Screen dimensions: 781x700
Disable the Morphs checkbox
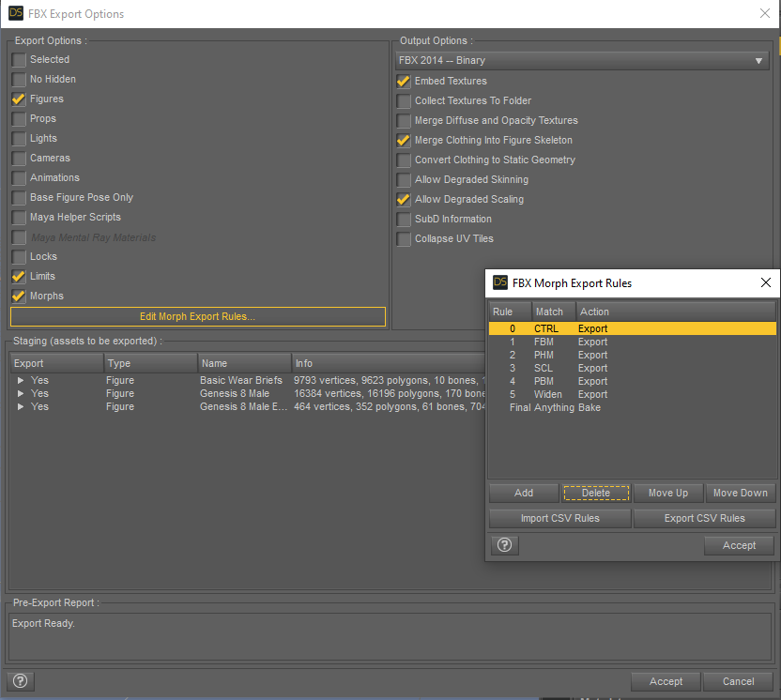point(19,297)
